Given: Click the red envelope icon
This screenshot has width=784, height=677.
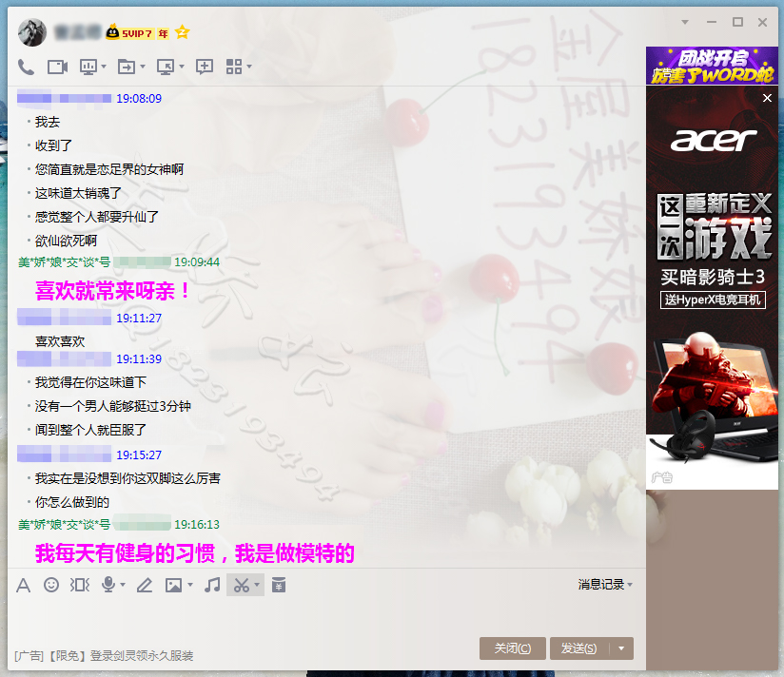Looking at the screenshot, I should click(x=278, y=585).
